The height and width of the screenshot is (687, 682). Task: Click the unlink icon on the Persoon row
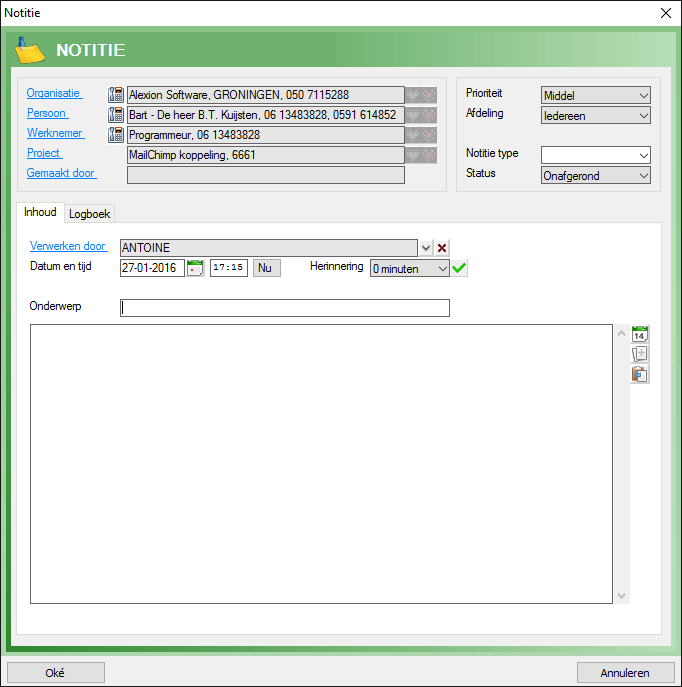point(429,115)
